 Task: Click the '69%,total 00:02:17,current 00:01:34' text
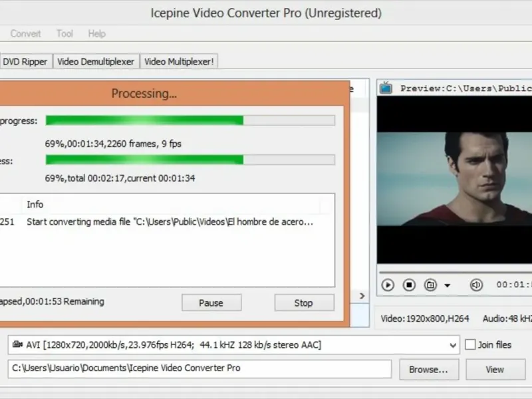[x=120, y=178]
